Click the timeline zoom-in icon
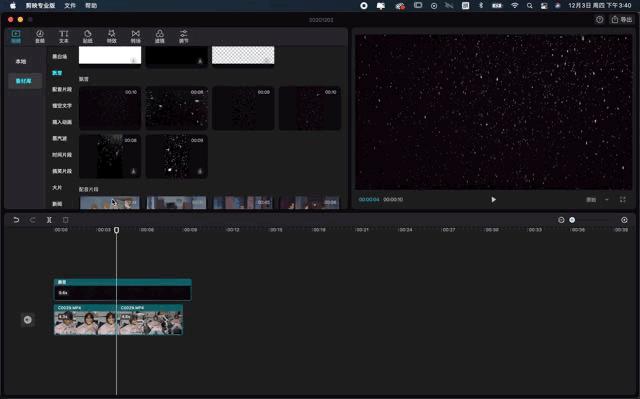640x399 pixels. [624, 220]
